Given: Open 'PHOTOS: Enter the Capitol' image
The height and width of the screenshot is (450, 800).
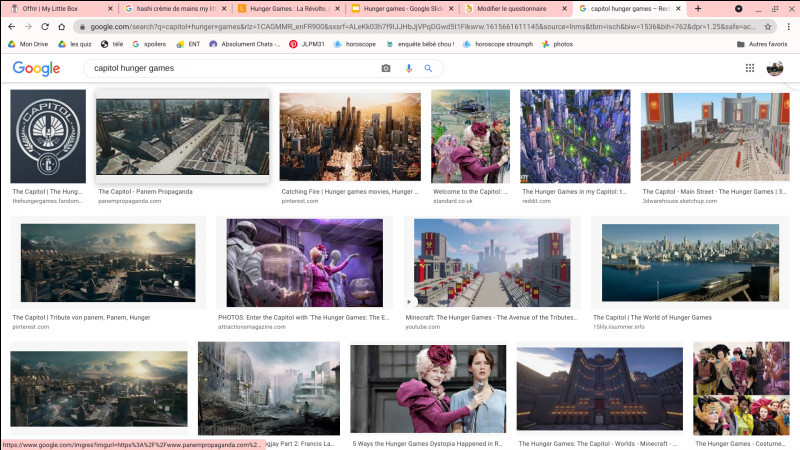Looking at the screenshot, I should click(x=305, y=263).
